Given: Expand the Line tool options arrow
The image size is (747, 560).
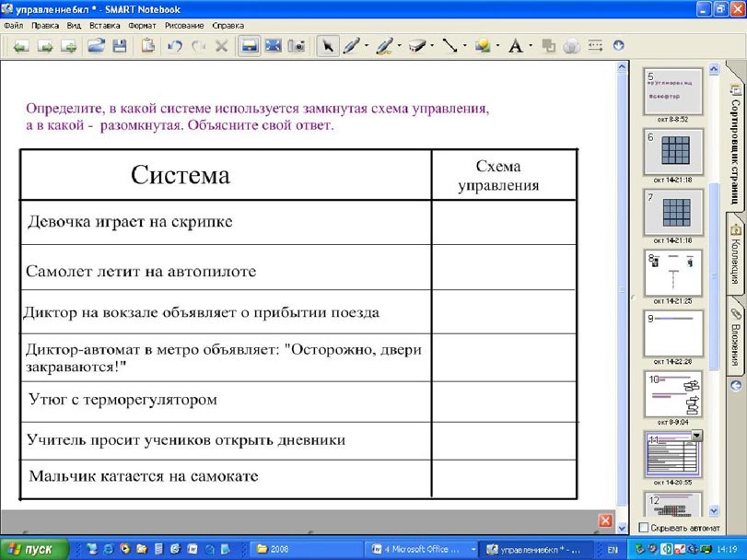Looking at the screenshot, I should [465, 46].
